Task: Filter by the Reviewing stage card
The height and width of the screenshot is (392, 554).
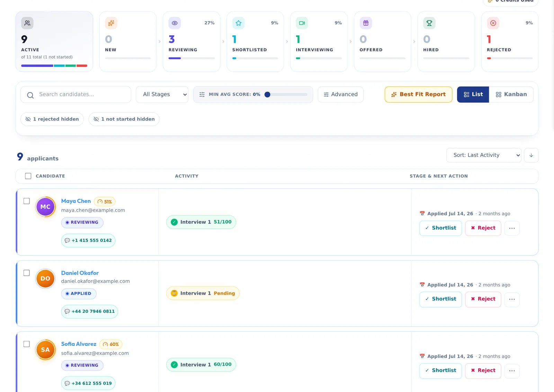Action: coord(191,42)
